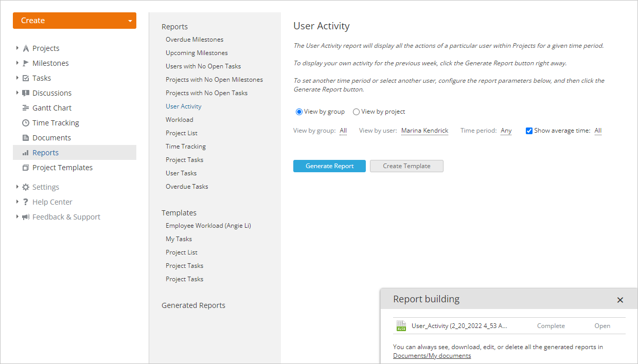Click the XLSX file icon of generated report
638x364 pixels.
tap(401, 326)
